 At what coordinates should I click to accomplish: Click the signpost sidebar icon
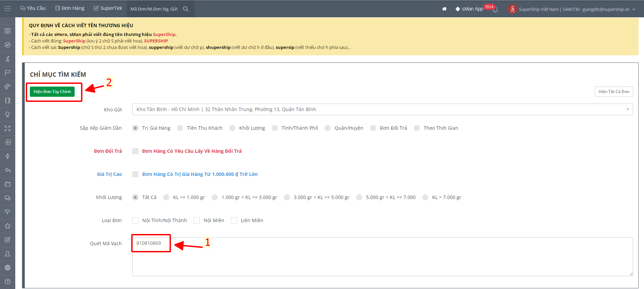tap(7, 212)
